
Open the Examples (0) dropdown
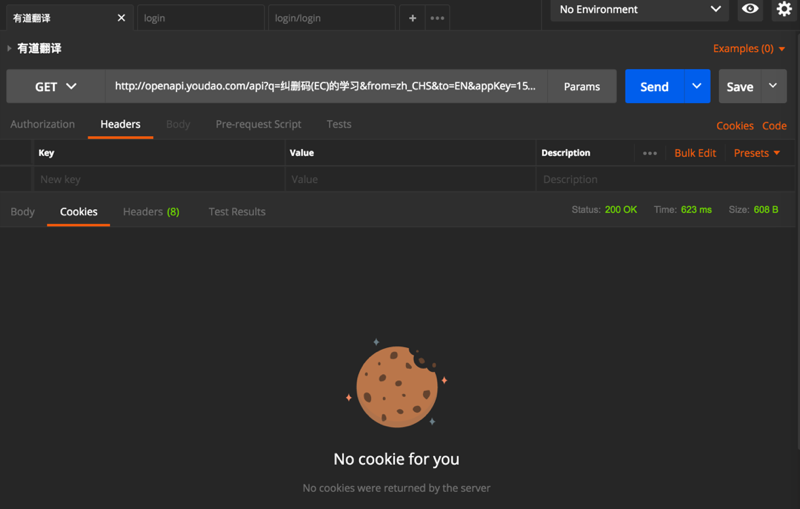tap(748, 48)
